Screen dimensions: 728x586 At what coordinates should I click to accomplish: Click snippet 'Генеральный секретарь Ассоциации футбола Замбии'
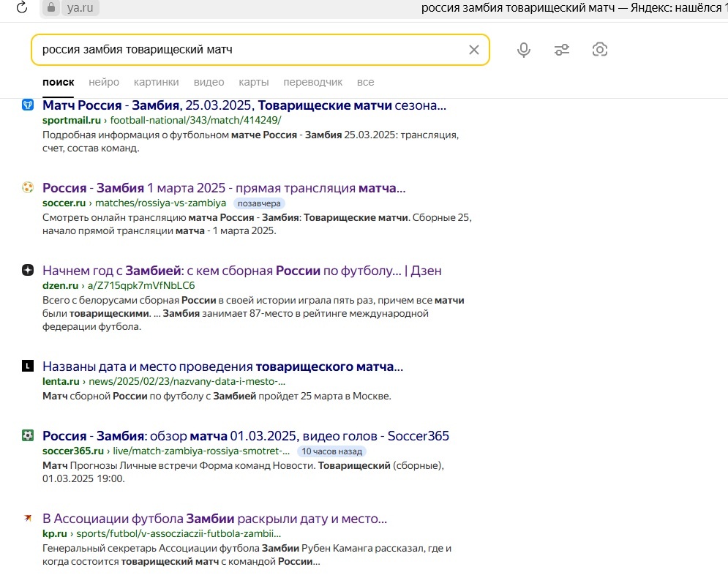tap(247, 555)
